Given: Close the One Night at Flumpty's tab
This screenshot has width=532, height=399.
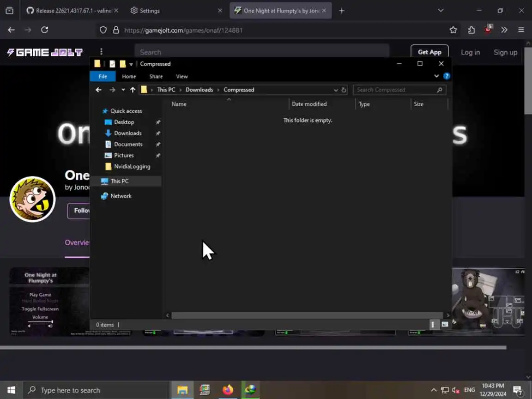Looking at the screenshot, I should coord(324,11).
